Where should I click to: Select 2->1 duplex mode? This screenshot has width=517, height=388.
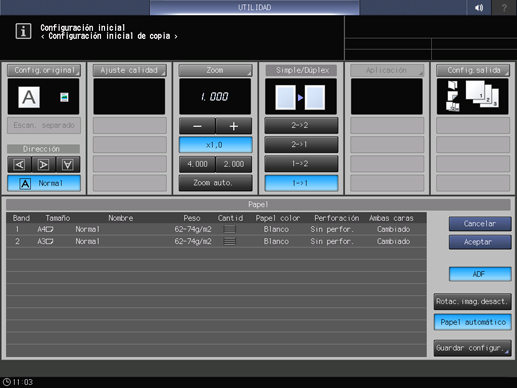tap(301, 145)
